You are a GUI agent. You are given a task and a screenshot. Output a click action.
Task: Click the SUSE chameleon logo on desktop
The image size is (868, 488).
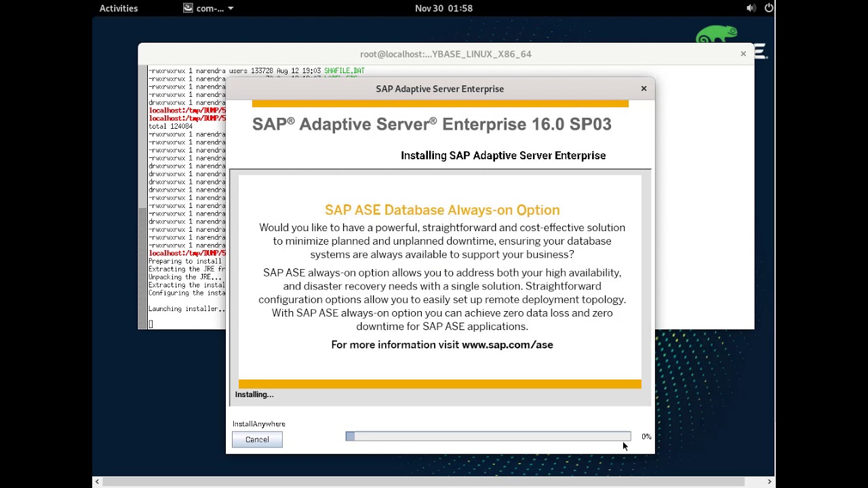tap(717, 35)
